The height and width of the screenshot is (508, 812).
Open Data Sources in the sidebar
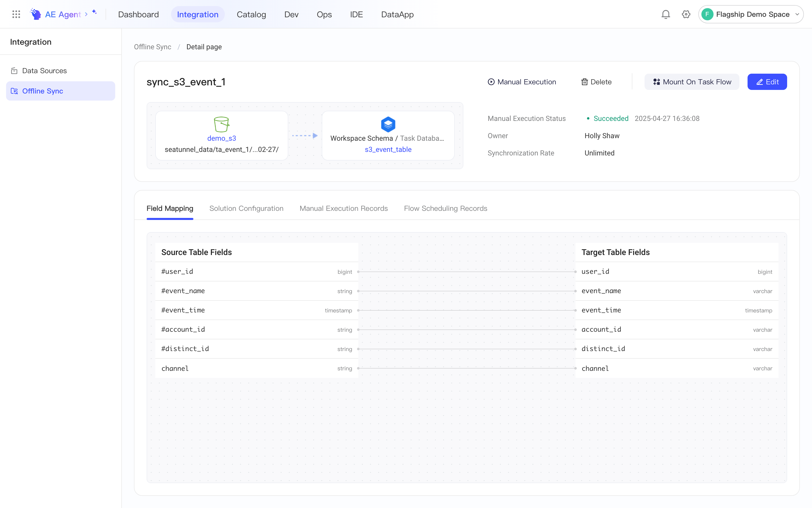pyautogui.click(x=61, y=71)
